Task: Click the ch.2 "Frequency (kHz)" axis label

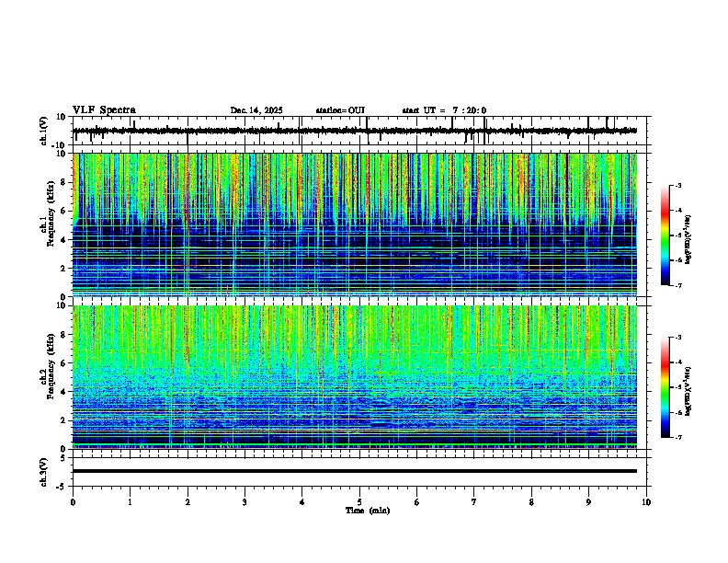Action: point(51,366)
